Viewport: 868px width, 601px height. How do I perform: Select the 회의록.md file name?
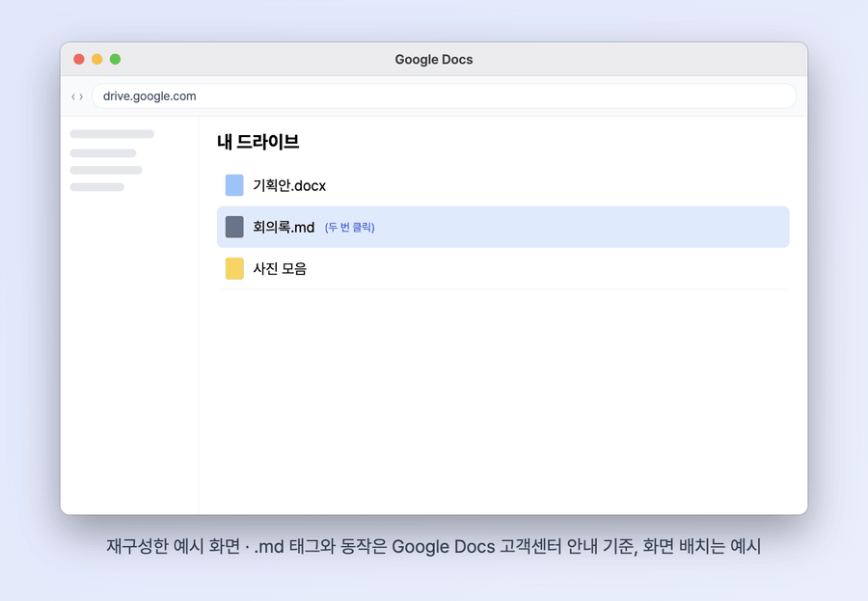point(284,227)
